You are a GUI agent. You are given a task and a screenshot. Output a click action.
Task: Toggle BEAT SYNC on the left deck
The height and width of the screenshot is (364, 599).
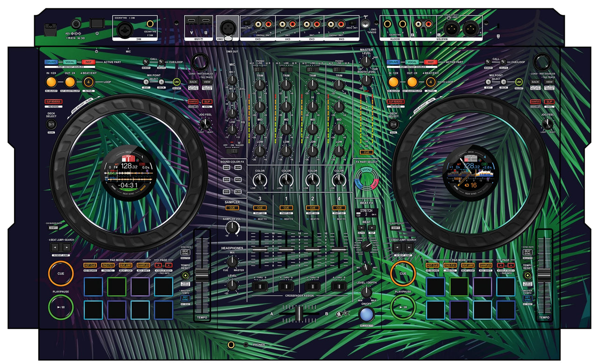(185, 253)
